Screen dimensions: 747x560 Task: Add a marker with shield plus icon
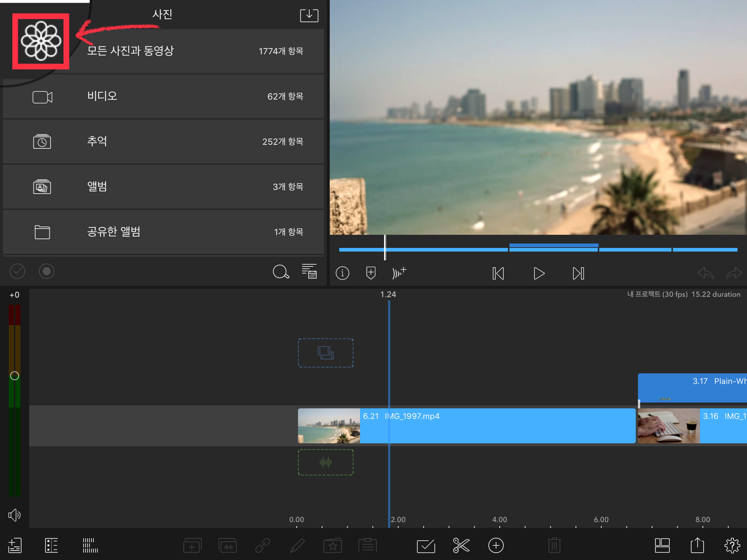coord(371,273)
